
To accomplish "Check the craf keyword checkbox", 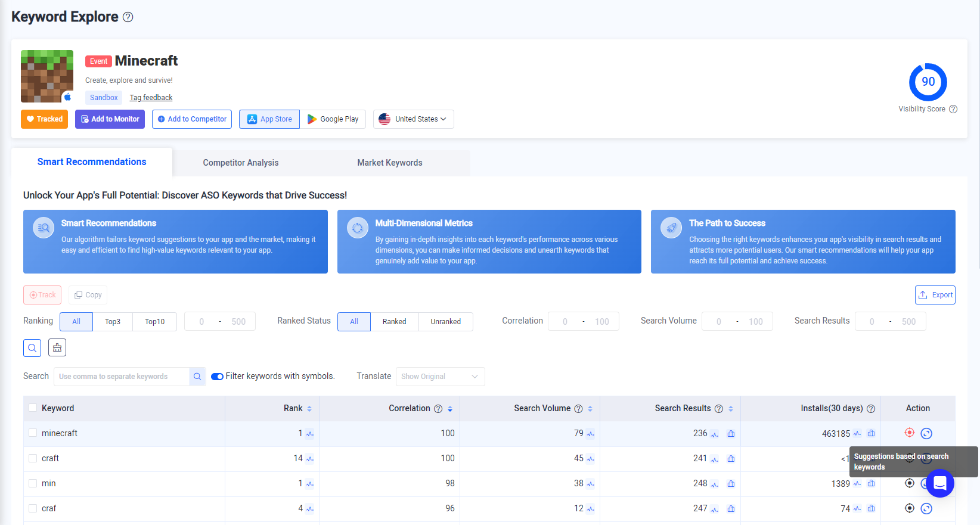I will [x=33, y=508].
